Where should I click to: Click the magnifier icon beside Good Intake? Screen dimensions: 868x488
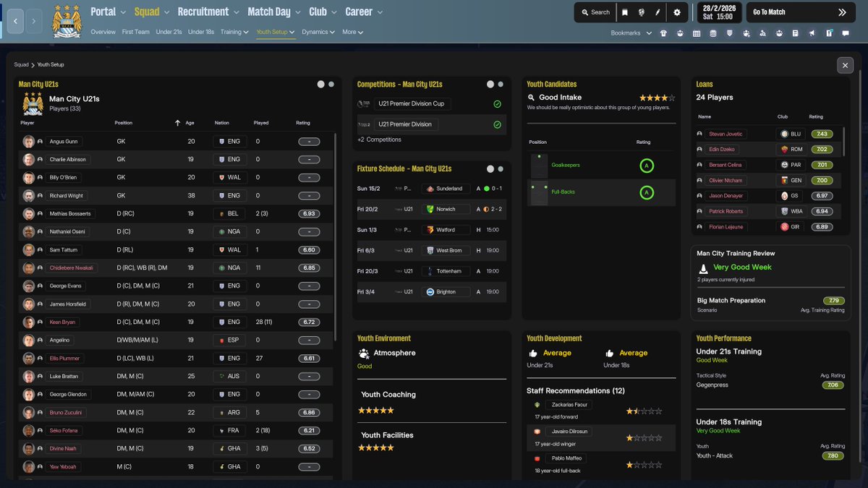(x=532, y=97)
